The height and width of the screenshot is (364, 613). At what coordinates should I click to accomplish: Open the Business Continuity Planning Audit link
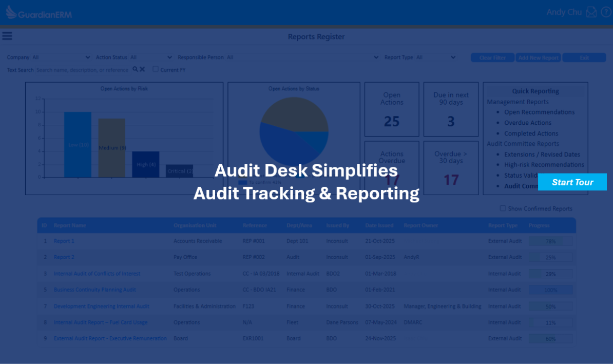click(x=95, y=290)
